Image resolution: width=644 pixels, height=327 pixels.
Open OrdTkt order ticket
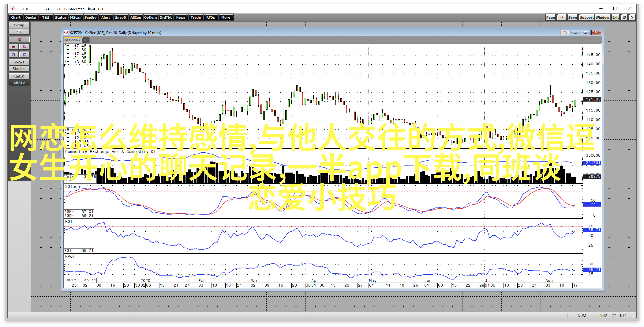click(x=165, y=17)
